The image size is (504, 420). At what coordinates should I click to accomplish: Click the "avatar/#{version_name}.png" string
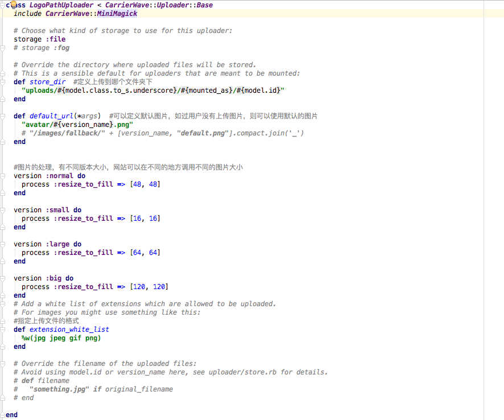(x=77, y=125)
